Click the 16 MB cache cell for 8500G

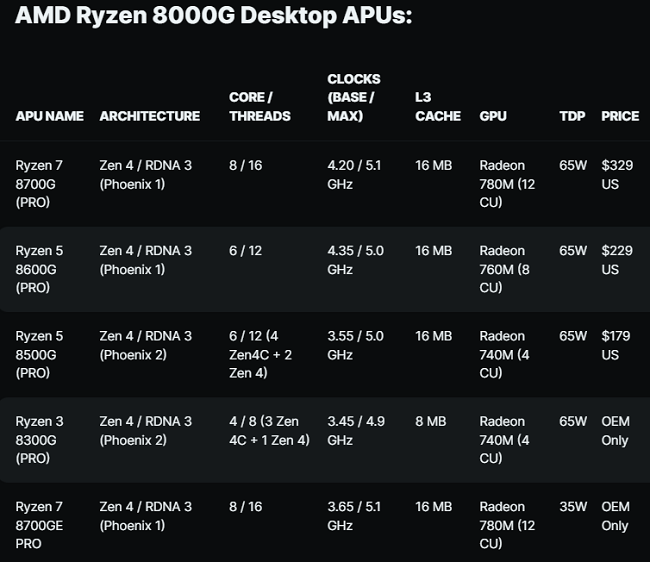[x=434, y=336]
